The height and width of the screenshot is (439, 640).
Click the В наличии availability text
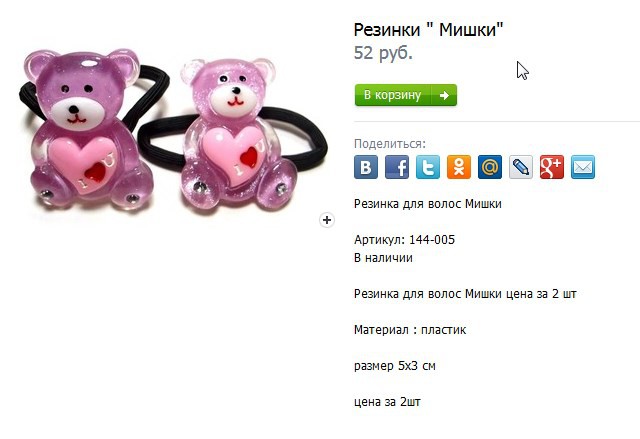tap(383, 258)
